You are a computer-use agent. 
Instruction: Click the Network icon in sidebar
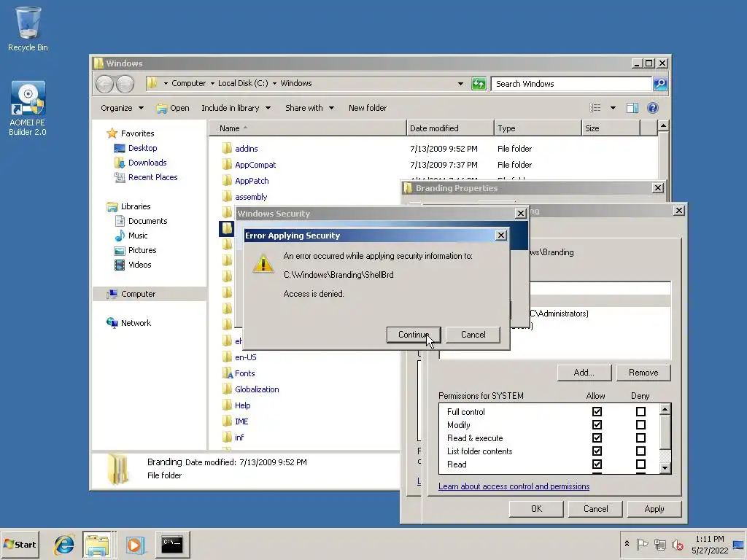coord(112,323)
